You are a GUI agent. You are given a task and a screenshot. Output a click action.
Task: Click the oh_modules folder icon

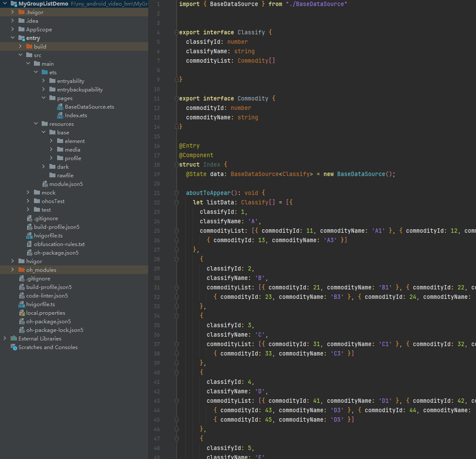(x=21, y=270)
